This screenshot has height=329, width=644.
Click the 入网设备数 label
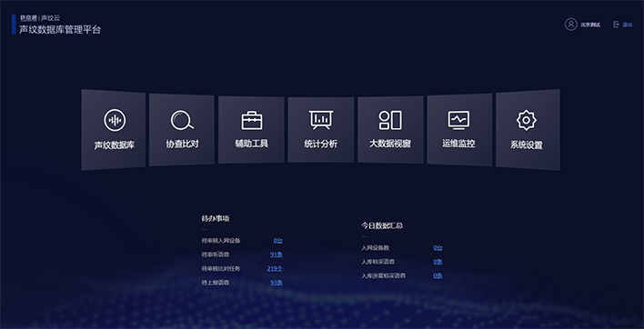pyautogui.click(x=376, y=248)
